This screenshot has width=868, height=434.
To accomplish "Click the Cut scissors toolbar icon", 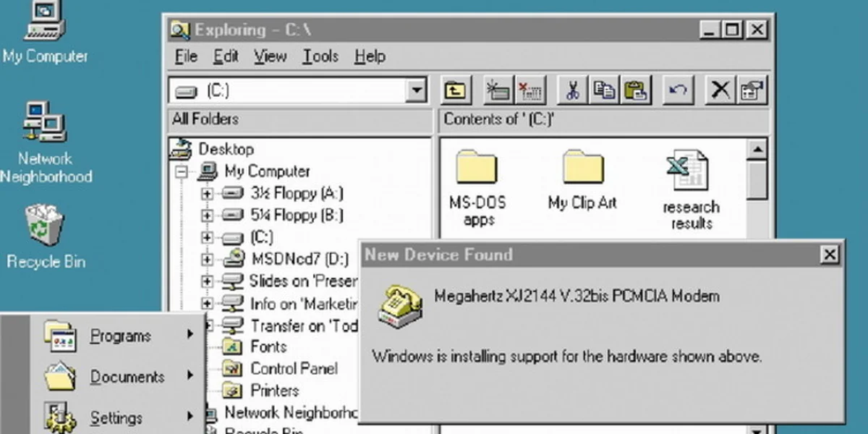I will [x=572, y=90].
